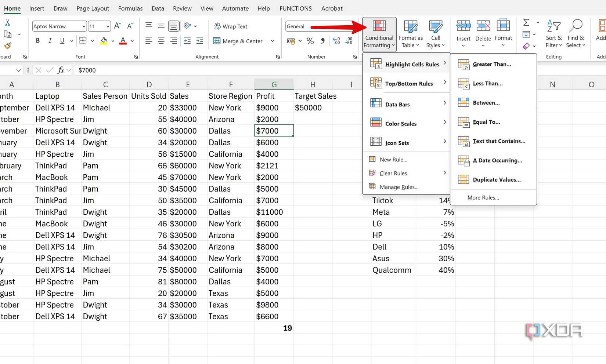The image size is (606, 364).
Task: Open the Review menu tab
Action: [x=182, y=8]
